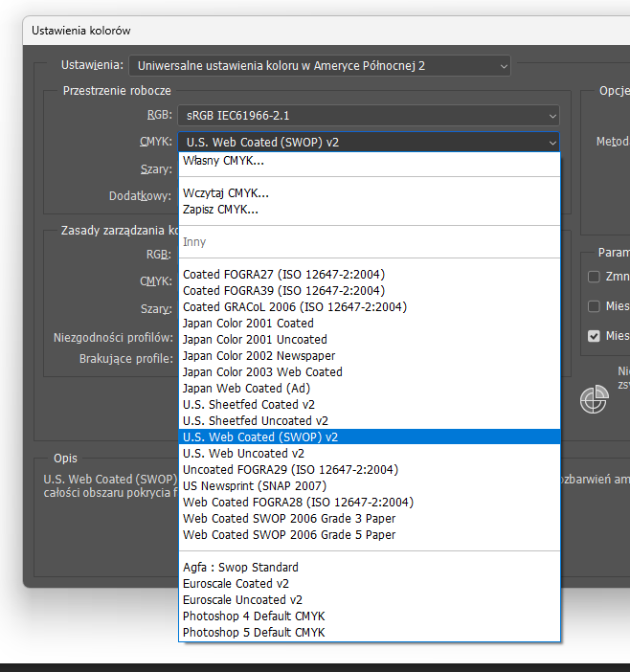Image resolution: width=630 pixels, height=672 pixels.
Task: Select Euroscale Coated v2
Action: click(x=370, y=584)
